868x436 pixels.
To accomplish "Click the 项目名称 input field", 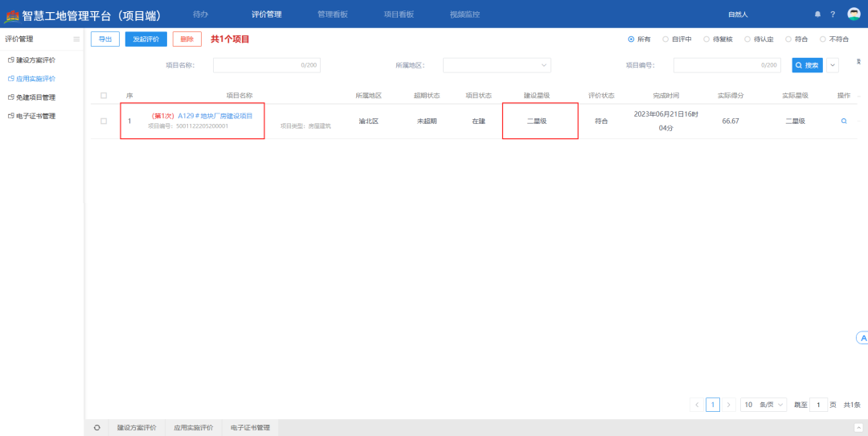I will (x=266, y=65).
